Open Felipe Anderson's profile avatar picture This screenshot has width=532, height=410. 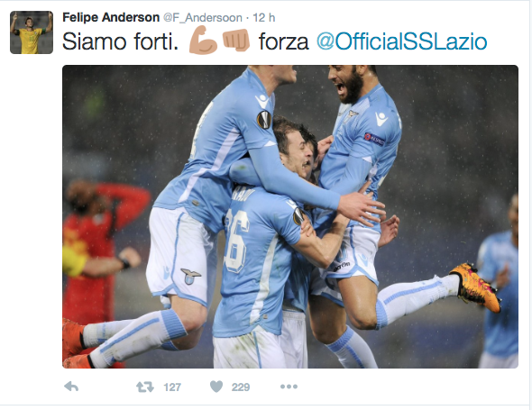pos(32,32)
